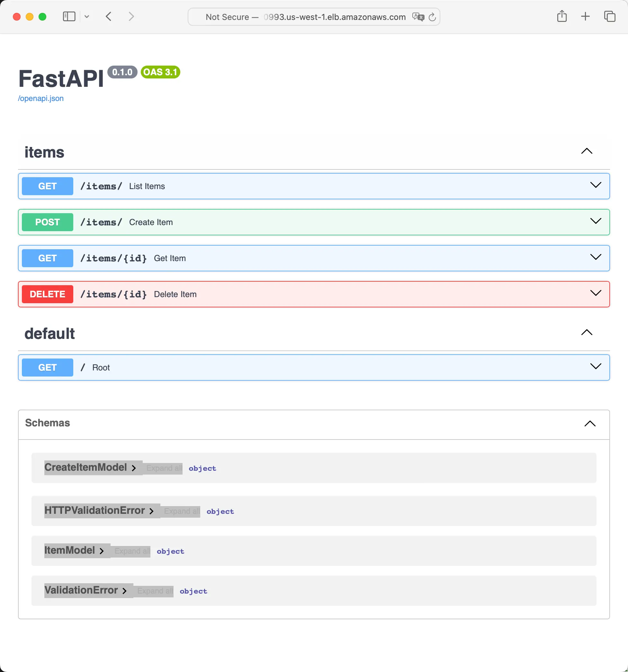Image resolution: width=628 pixels, height=672 pixels.
Task: Open the Share icon in the toolbar
Action: (x=562, y=16)
